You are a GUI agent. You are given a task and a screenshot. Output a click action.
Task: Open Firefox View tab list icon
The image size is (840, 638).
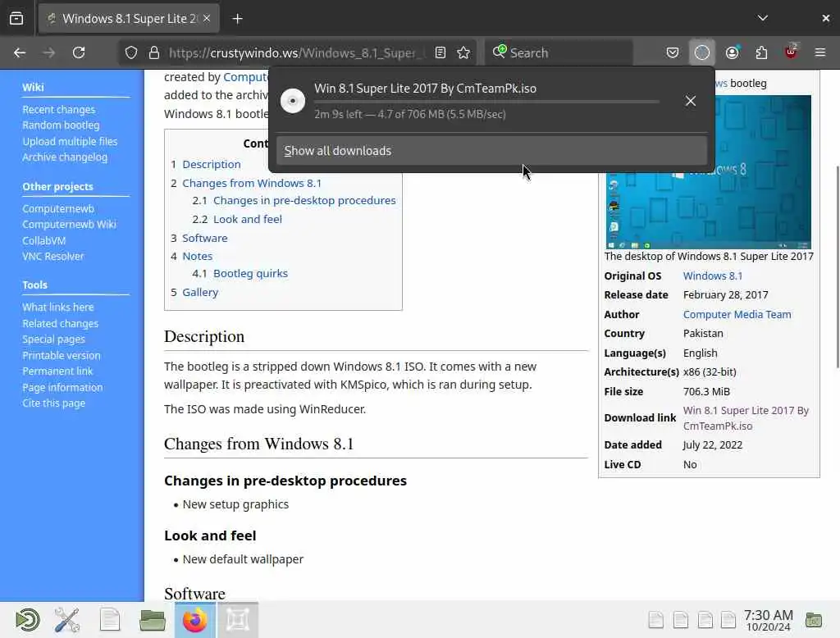point(16,19)
